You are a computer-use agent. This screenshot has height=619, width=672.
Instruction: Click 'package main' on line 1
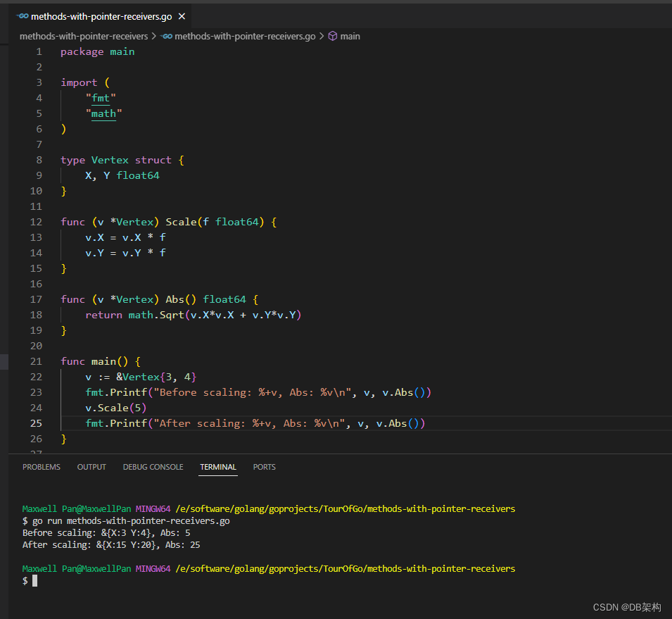pos(98,52)
